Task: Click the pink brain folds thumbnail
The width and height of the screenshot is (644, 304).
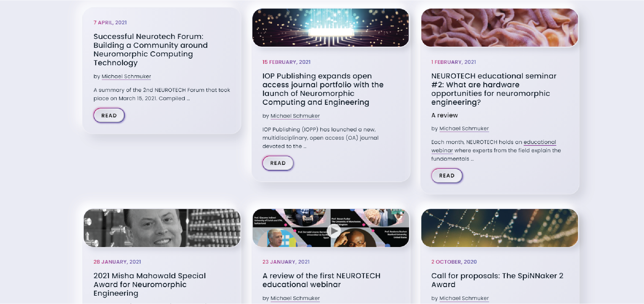Action: (x=499, y=28)
